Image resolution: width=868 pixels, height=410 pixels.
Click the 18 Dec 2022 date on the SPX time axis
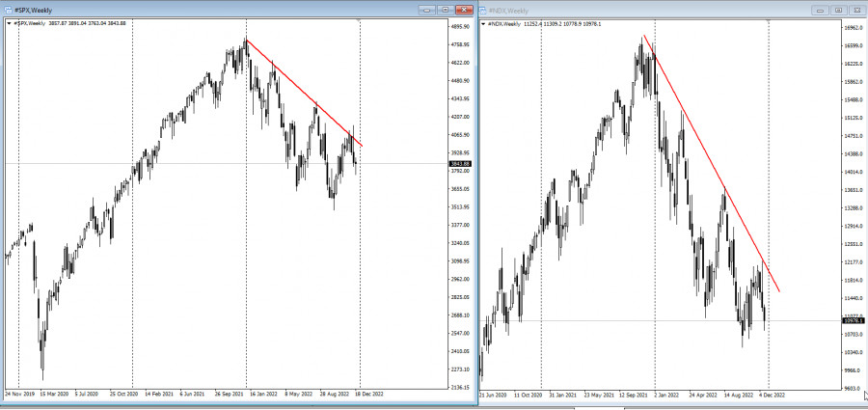369,394
